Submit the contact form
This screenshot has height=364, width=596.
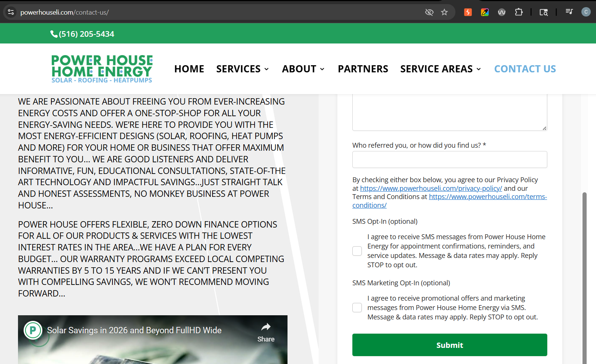[449, 345]
